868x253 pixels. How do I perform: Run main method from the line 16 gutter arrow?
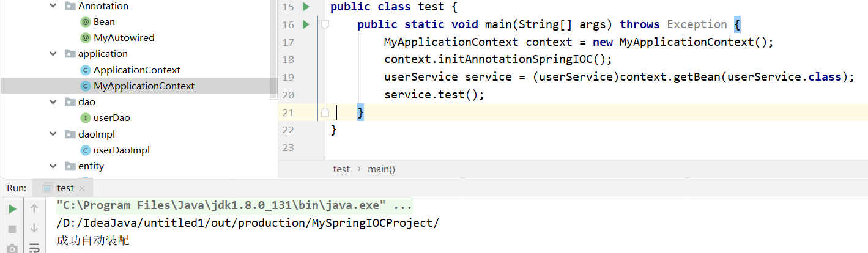coord(306,24)
